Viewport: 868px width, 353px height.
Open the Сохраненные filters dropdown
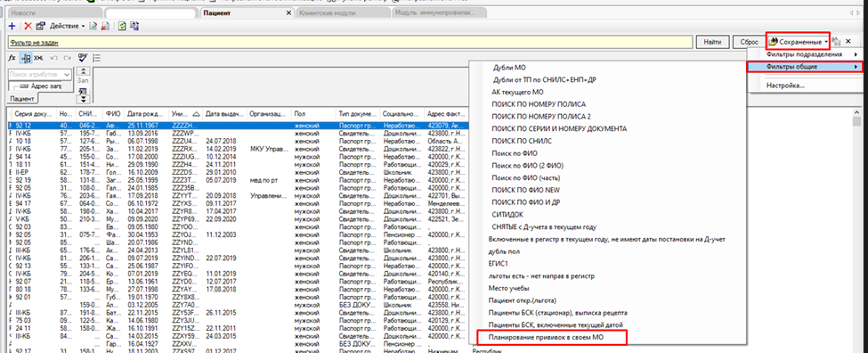click(798, 42)
